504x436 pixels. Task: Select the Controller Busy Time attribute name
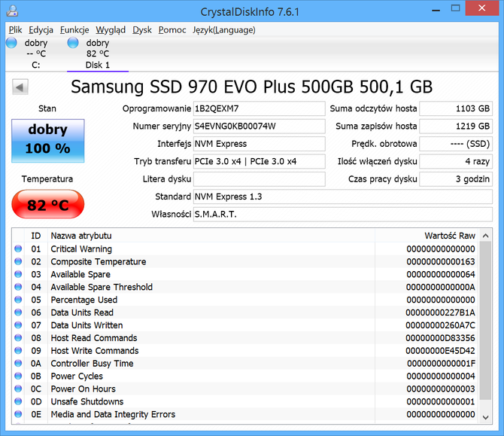pyautogui.click(x=92, y=363)
